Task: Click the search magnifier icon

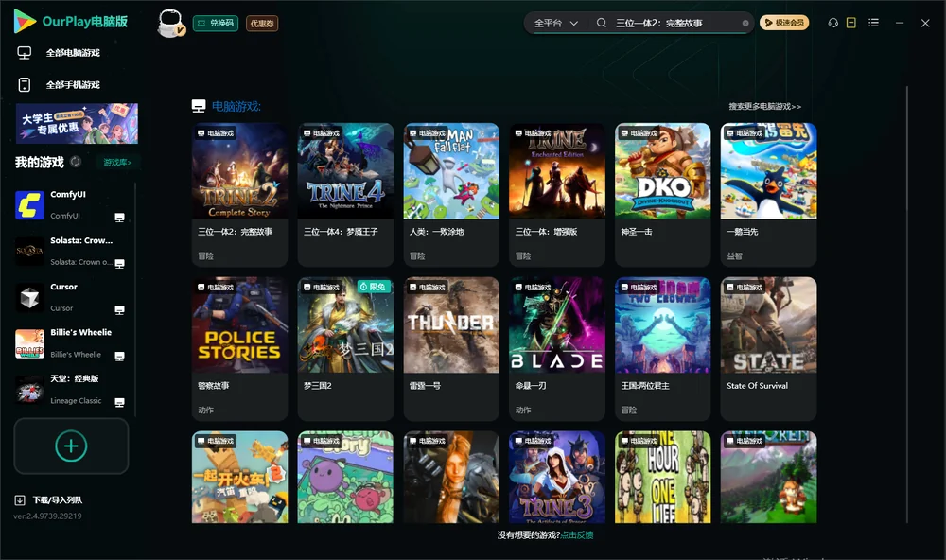Action: point(602,23)
